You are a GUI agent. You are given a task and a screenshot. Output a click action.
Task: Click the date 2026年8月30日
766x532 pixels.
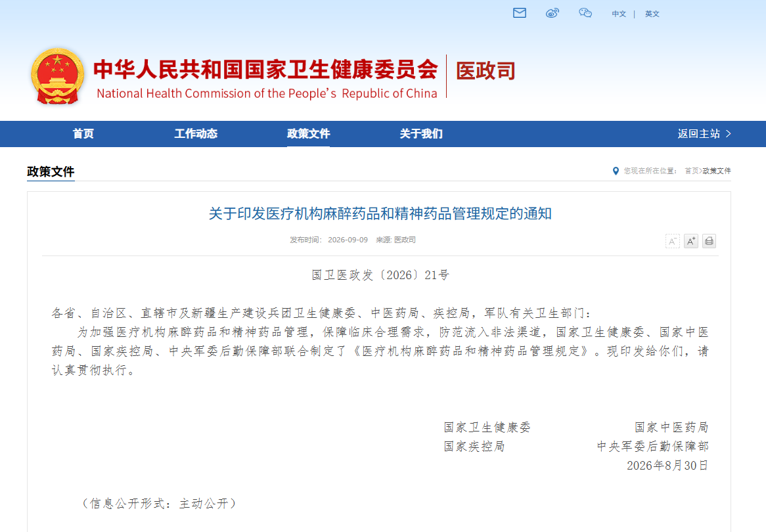(x=667, y=466)
